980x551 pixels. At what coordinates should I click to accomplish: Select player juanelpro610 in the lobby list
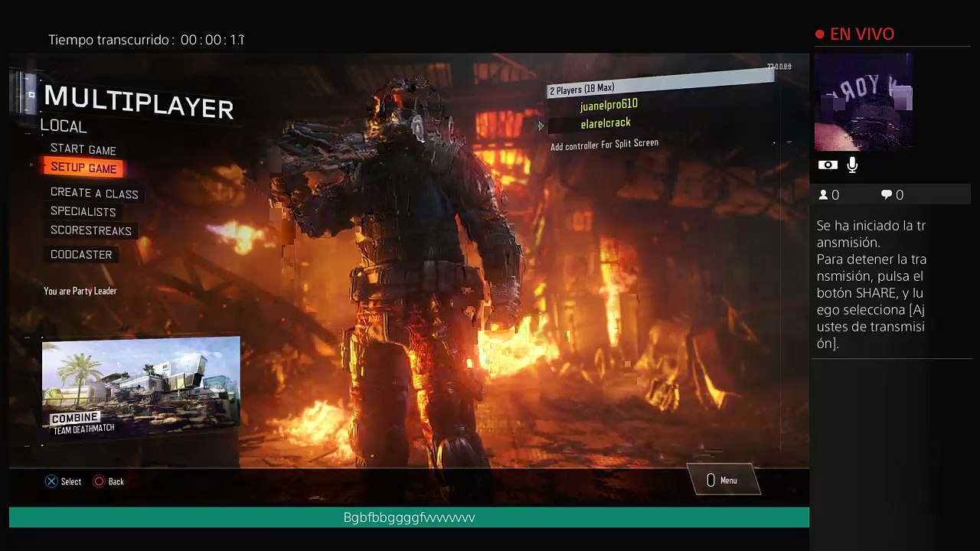(609, 105)
